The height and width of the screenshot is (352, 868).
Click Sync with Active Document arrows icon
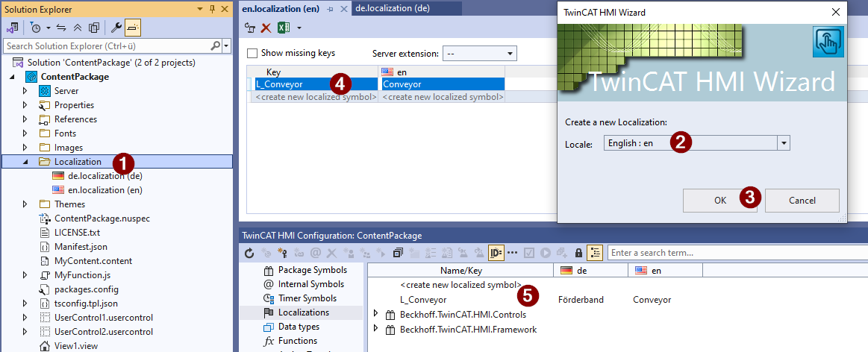coord(61,28)
